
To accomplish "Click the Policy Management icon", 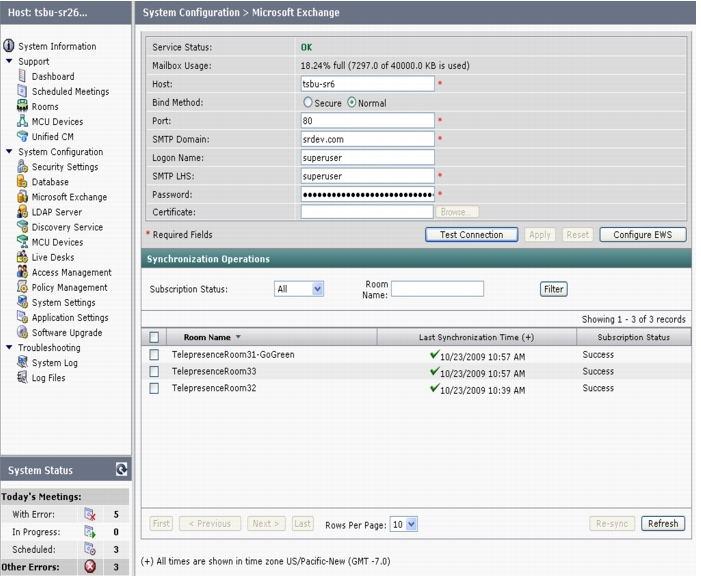I will [x=22, y=287].
